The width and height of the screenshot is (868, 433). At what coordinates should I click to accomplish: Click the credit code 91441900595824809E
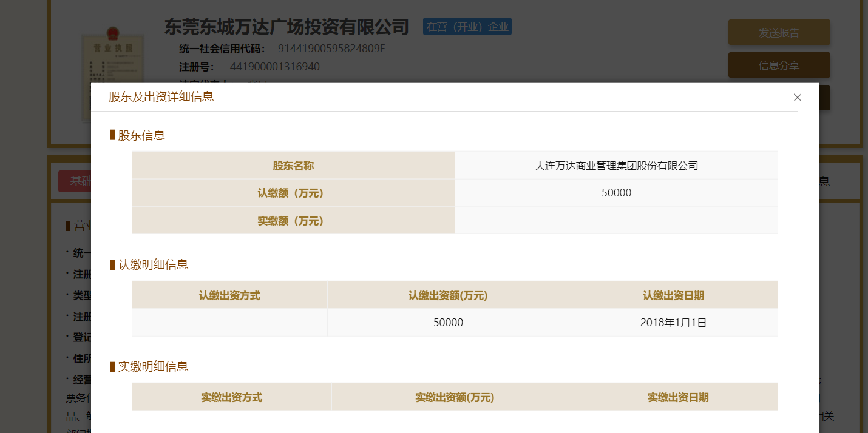331,49
